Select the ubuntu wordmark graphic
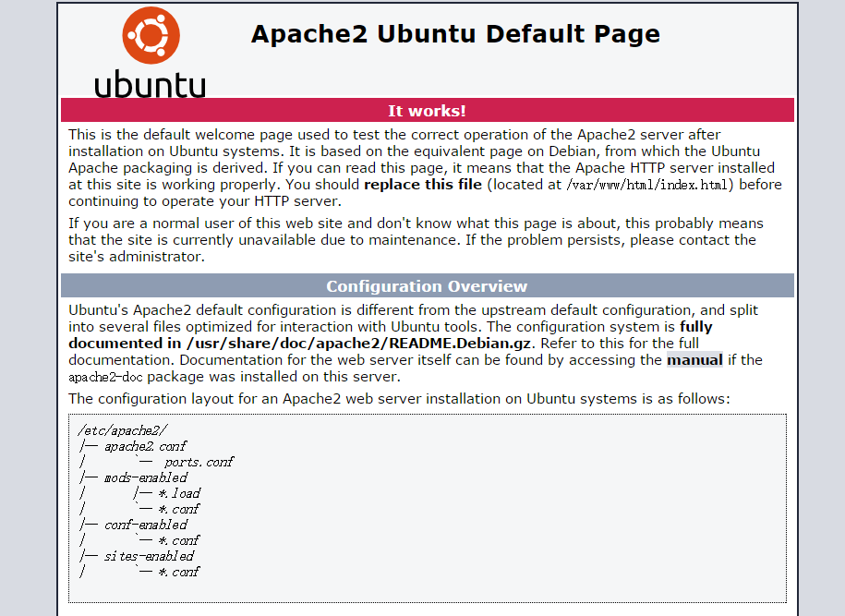 point(150,81)
